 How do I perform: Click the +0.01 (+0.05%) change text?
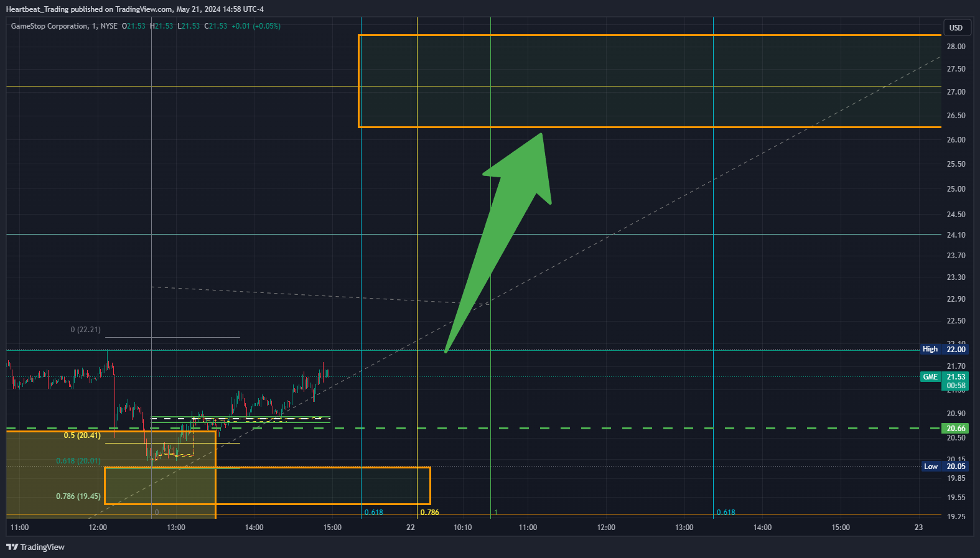tap(256, 26)
